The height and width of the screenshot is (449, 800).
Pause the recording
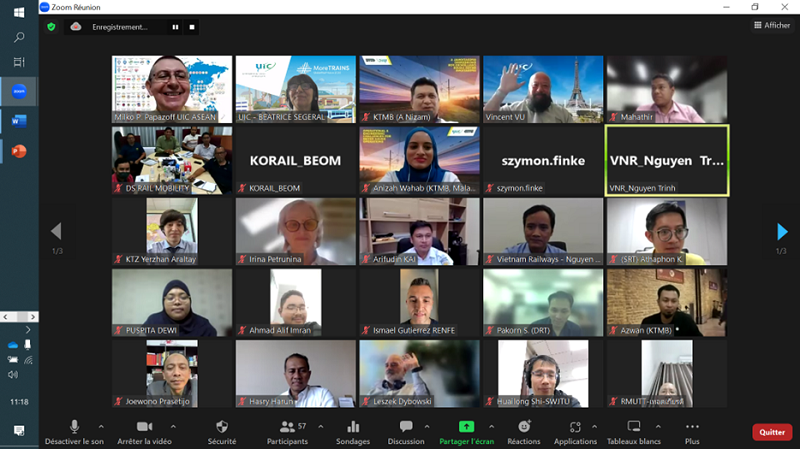coord(175,27)
